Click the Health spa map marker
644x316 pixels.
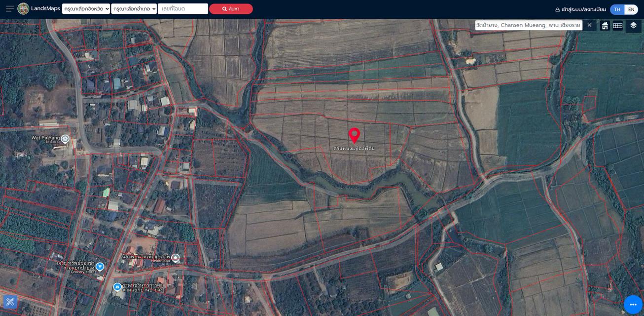coord(175,258)
